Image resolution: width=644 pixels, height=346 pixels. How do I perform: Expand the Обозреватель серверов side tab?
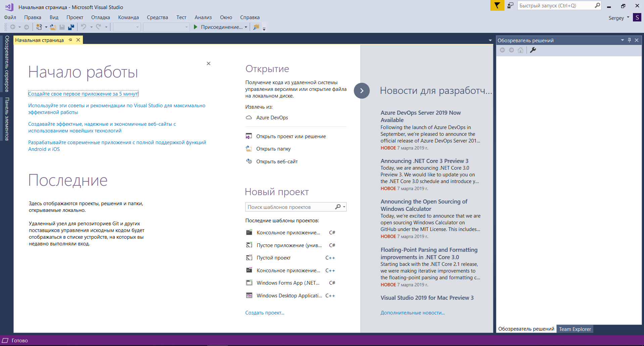coord(7,64)
